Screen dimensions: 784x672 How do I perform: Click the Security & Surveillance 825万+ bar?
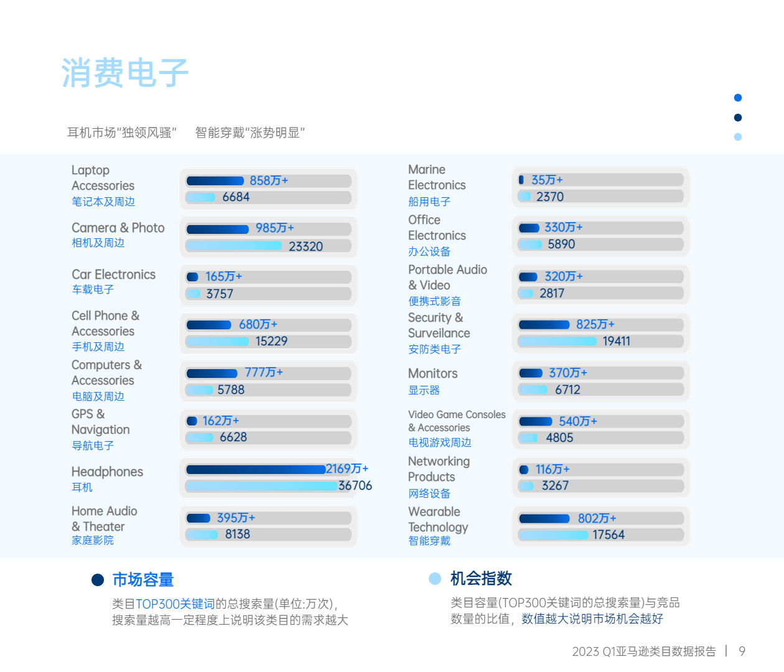tap(544, 325)
